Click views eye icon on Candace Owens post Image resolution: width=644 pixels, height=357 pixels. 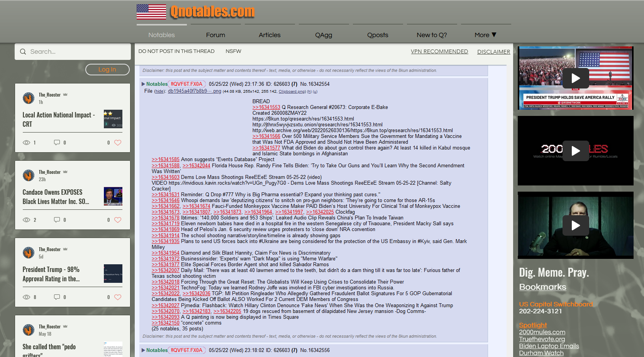coord(27,220)
